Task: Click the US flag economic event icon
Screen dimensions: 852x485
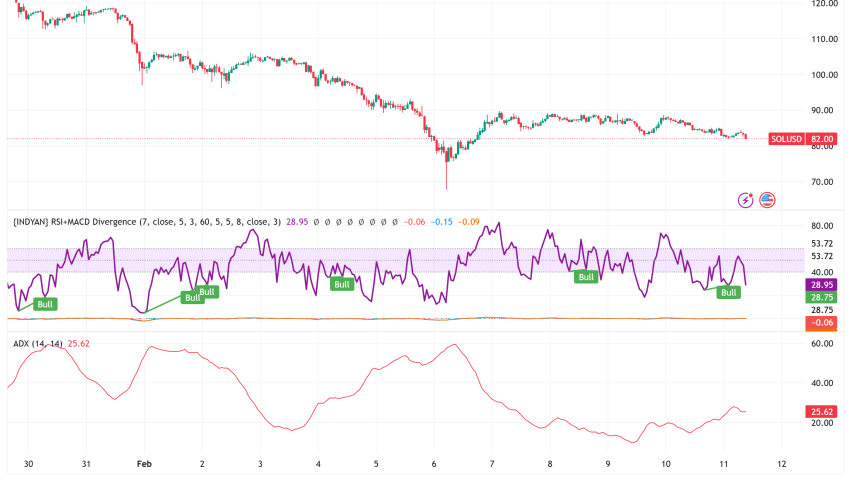Action: click(x=768, y=200)
